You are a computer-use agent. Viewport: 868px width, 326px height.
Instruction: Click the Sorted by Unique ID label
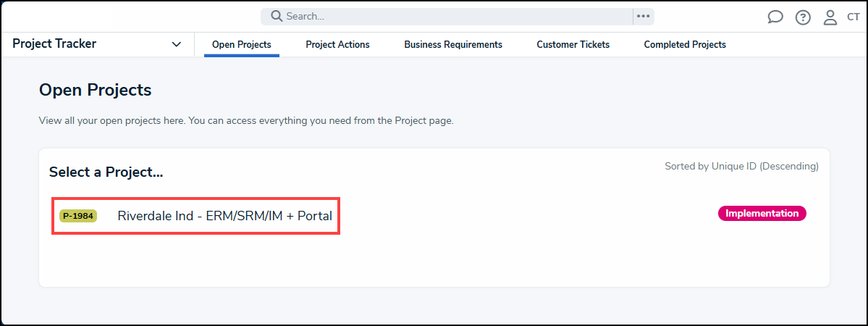(741, 167)
